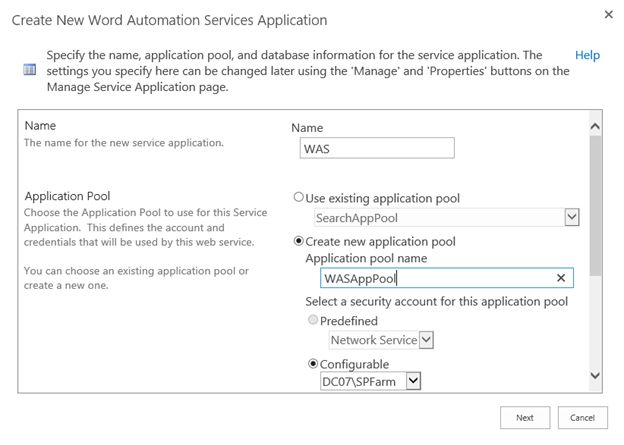Open the Help link

coord(587,55)
